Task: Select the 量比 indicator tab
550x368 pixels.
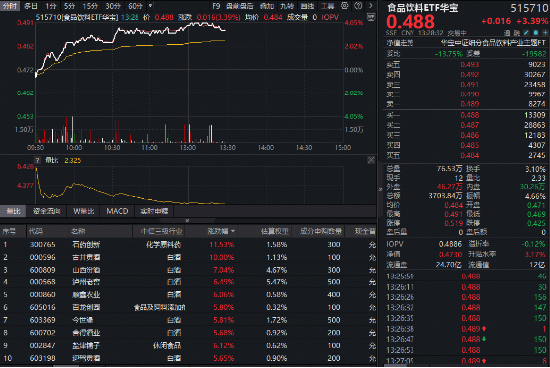Action: pyautogui.click(x=13, y=211)
